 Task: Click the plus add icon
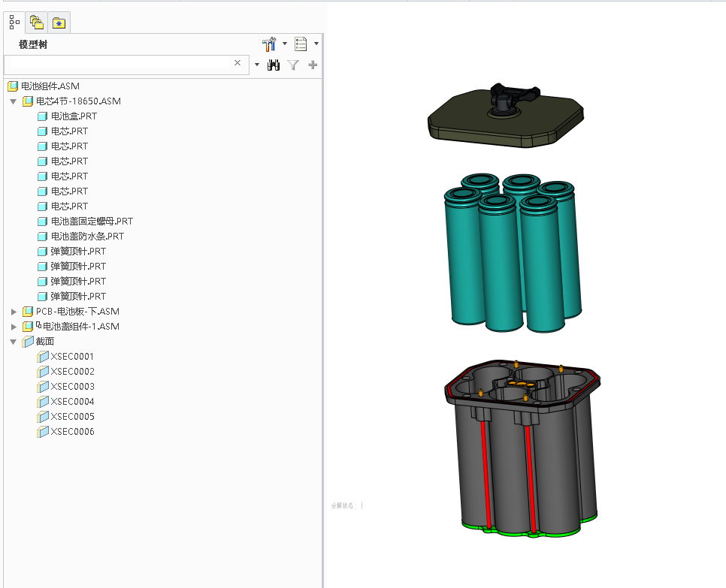click(313, 65)
